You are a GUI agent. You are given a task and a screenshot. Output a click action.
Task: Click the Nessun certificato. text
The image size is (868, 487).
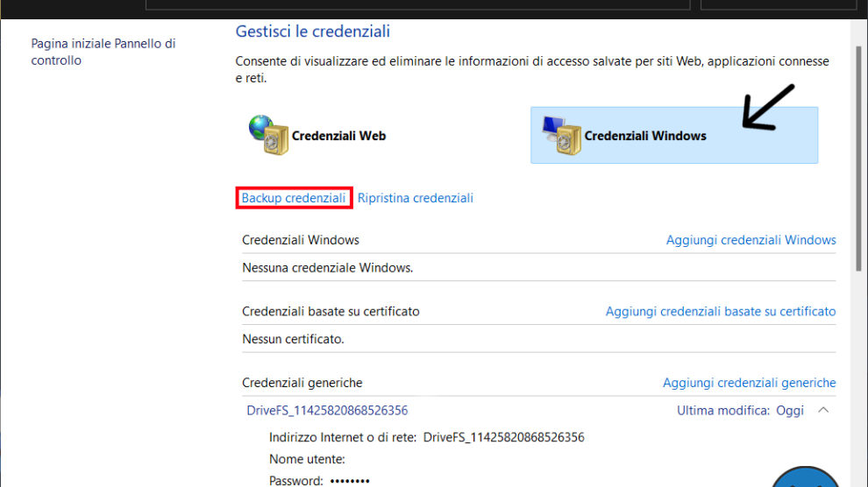(x=293, y=339)
